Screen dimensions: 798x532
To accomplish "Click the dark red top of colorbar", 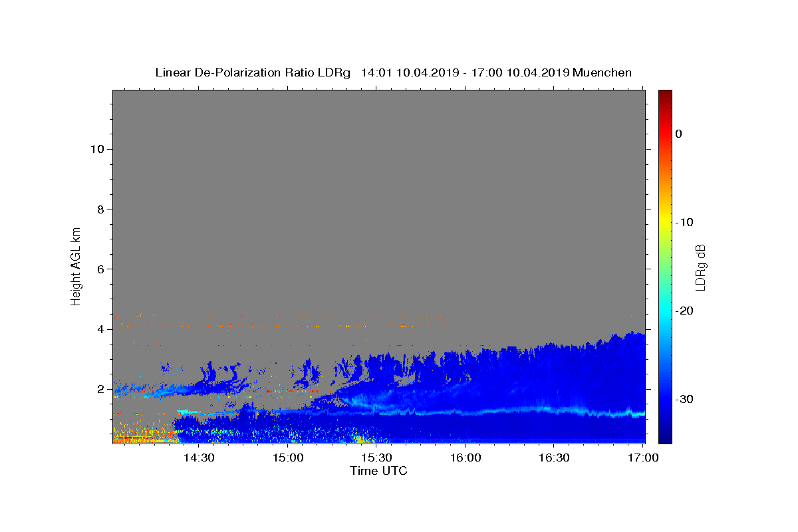I will click(665, 95).
